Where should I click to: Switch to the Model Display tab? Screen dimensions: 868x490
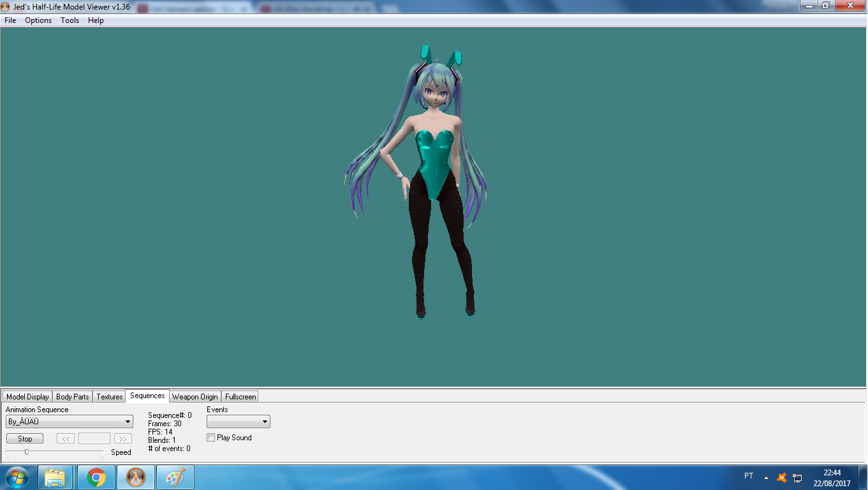[27, 397]
